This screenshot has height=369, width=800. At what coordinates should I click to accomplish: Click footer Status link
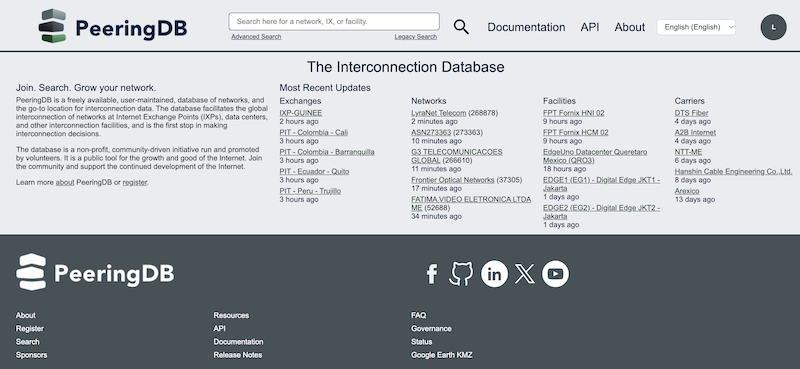421,342
